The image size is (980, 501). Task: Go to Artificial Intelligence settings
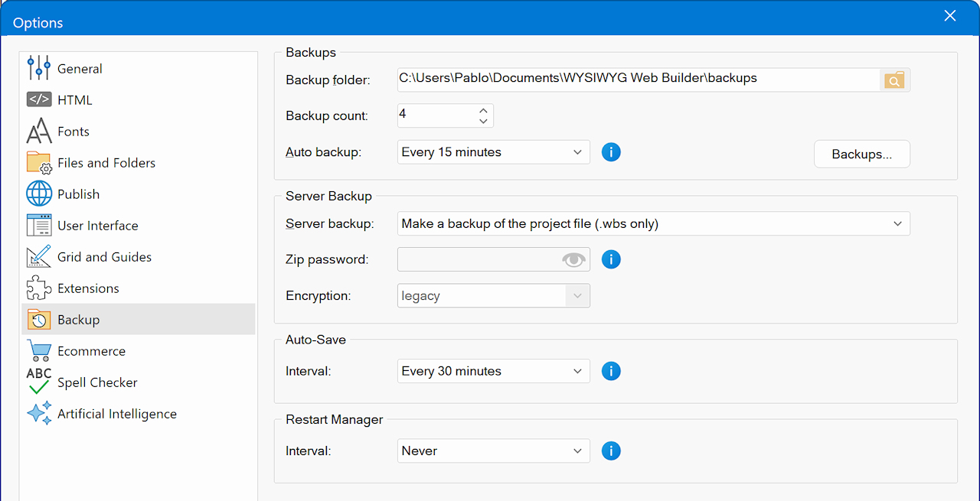pos(116,414)
